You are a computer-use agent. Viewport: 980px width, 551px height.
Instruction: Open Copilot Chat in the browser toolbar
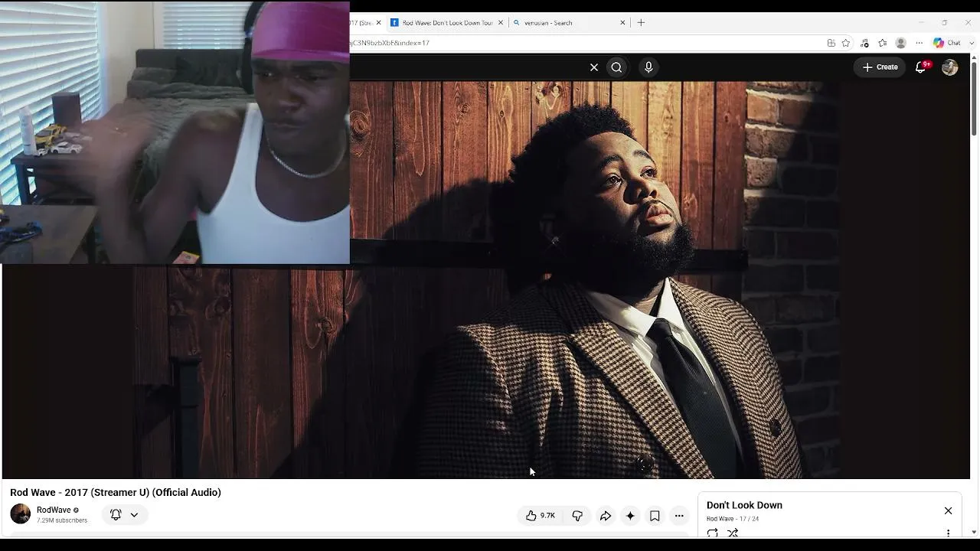click(x=948, y=43)
